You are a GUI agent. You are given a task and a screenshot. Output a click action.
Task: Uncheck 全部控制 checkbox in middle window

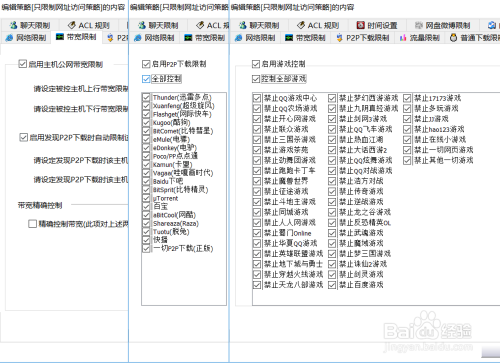tap(146, 79)
